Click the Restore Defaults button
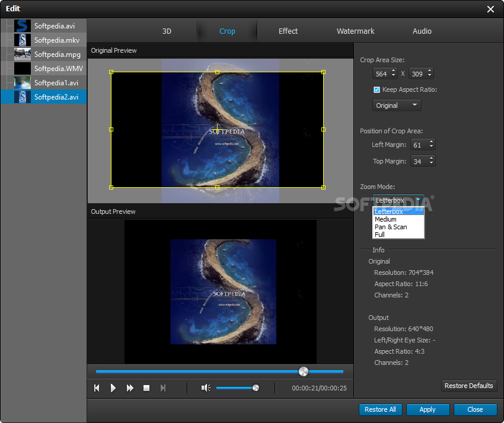This screenshot has height=423, width=504. 468,386
